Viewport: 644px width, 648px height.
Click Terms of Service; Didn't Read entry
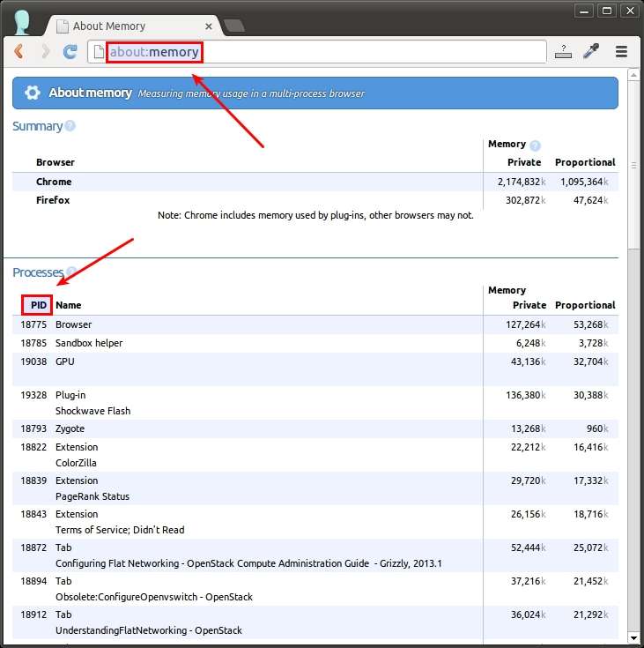pos(120,530)
